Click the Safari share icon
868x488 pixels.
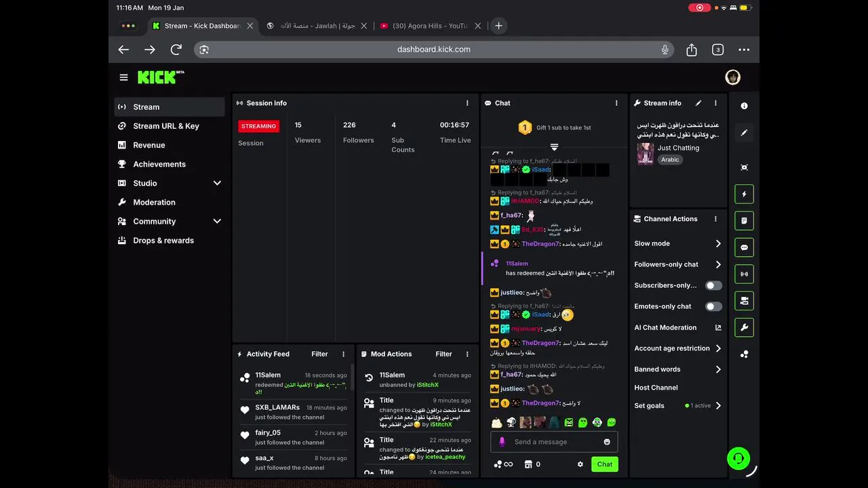692,49
